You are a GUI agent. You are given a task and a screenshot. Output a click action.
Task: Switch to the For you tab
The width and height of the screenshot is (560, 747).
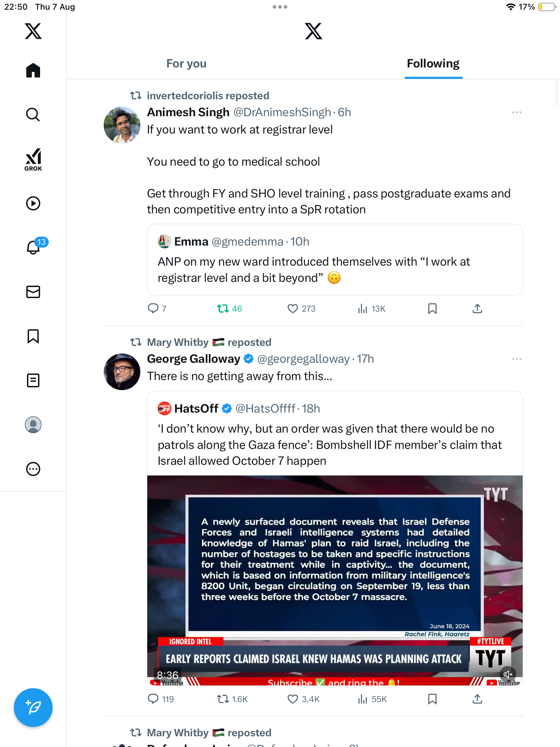pos(186,64)
